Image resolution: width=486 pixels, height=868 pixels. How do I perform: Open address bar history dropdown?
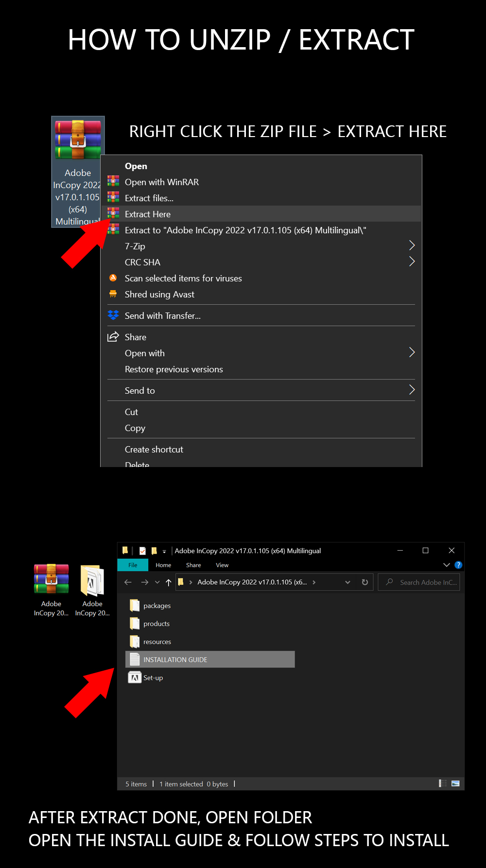pos(347,582)
